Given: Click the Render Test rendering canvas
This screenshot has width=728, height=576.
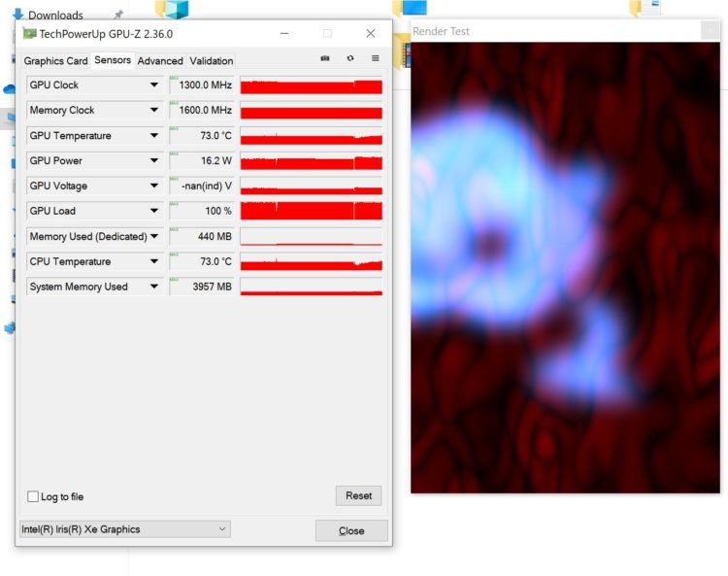Looking at the screenshot, I should tap(565, 267).
